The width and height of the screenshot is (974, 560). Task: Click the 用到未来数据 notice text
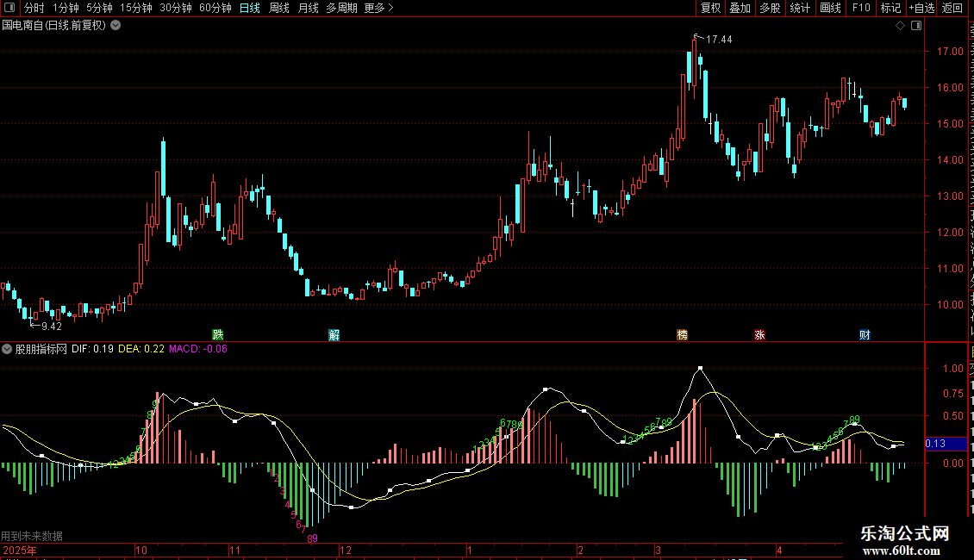coord(32,536)
